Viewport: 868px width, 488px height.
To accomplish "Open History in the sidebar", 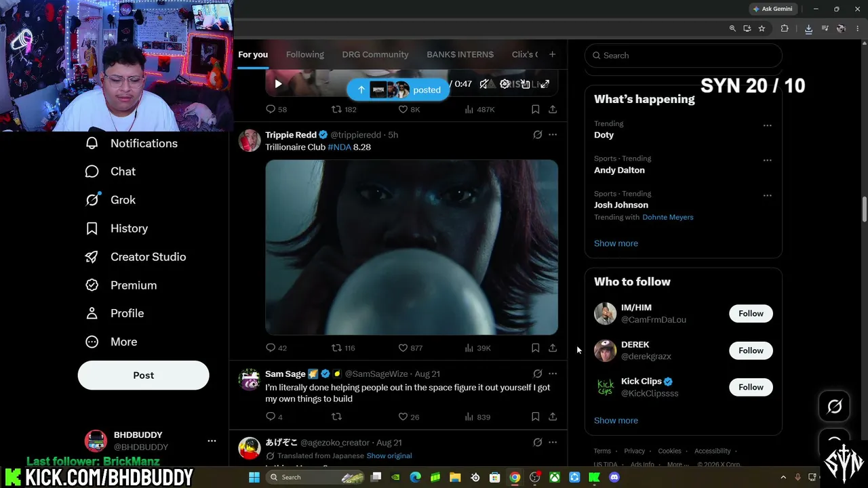I will pyautogui.click(x=116, y=228).
